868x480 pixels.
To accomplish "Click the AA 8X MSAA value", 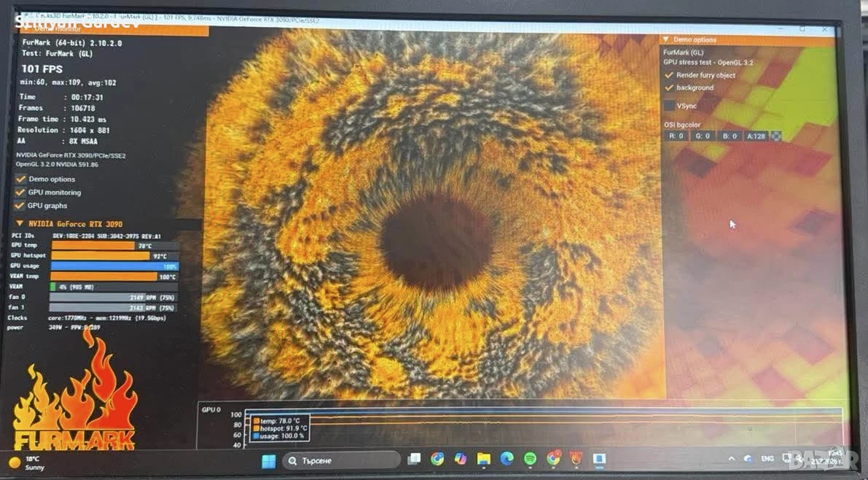I will tap(83, 142).
